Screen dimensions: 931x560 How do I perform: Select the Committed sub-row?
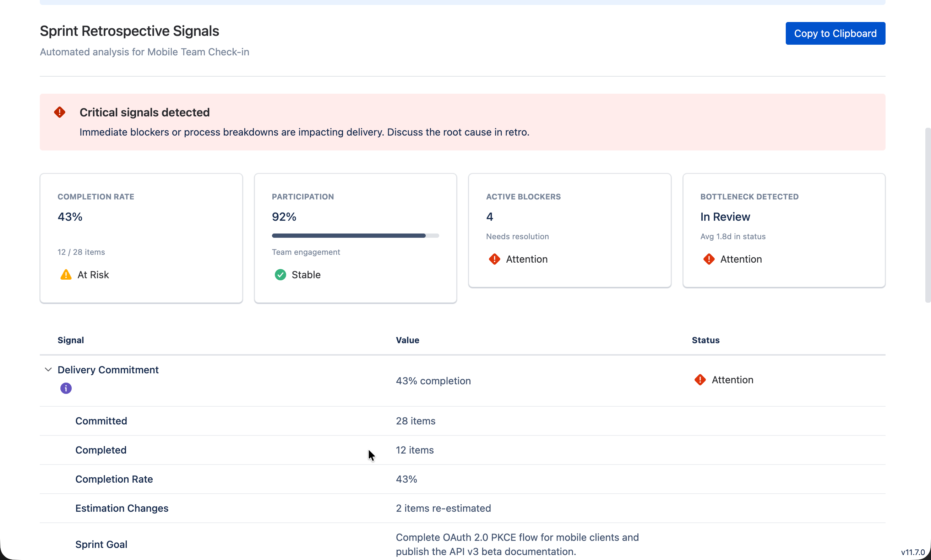101,421
